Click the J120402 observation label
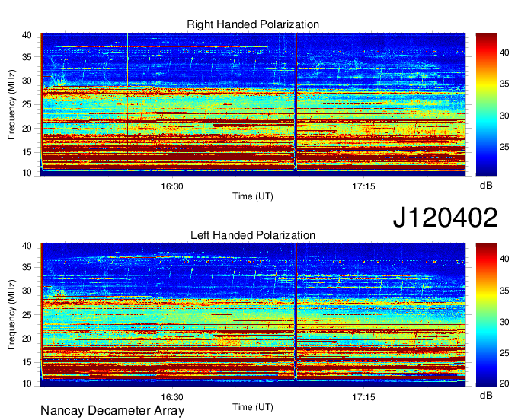Screen dimensions: 518x420 coord(445,218)
